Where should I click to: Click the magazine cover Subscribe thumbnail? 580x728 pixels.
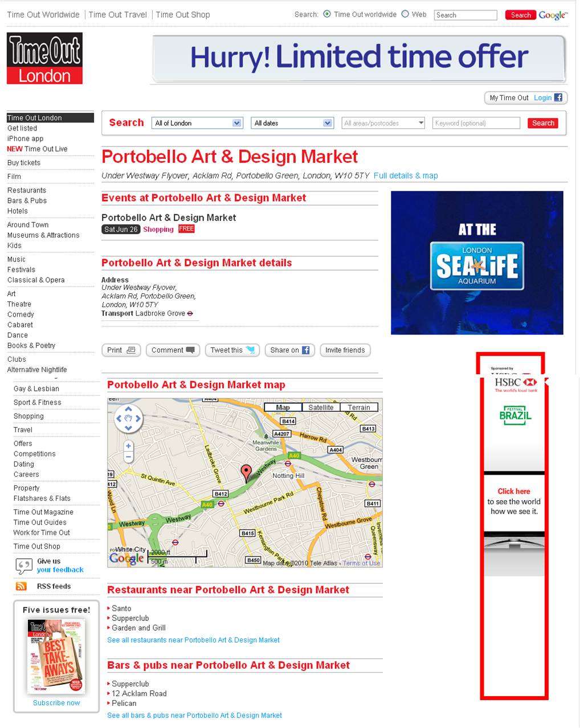click(56, 656)
